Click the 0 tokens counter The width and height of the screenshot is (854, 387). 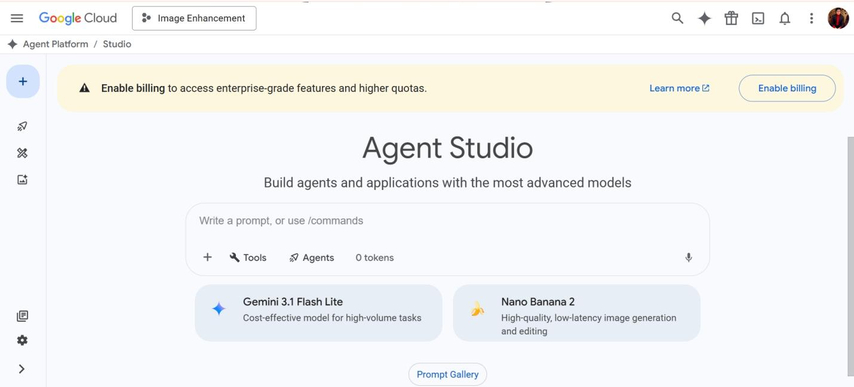375,257
